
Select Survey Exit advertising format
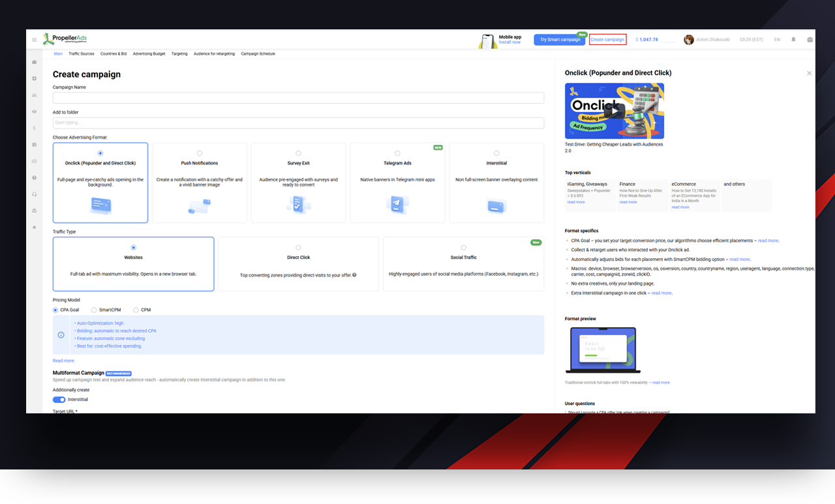(299, 183)
